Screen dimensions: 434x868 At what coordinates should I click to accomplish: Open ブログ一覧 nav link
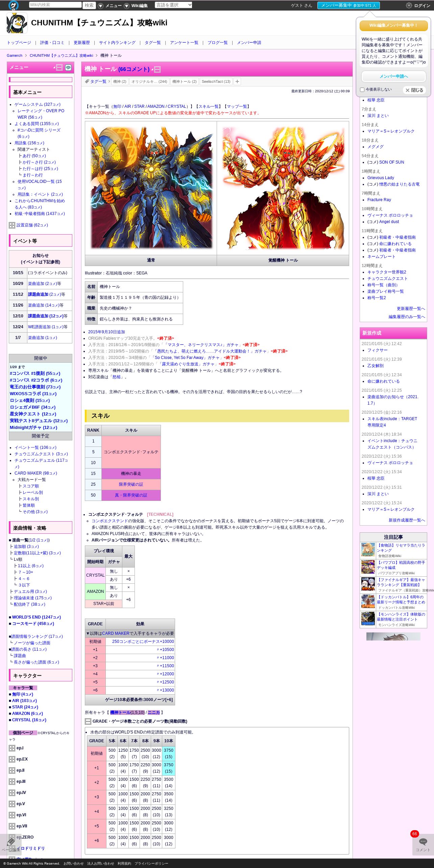point(218,43)
